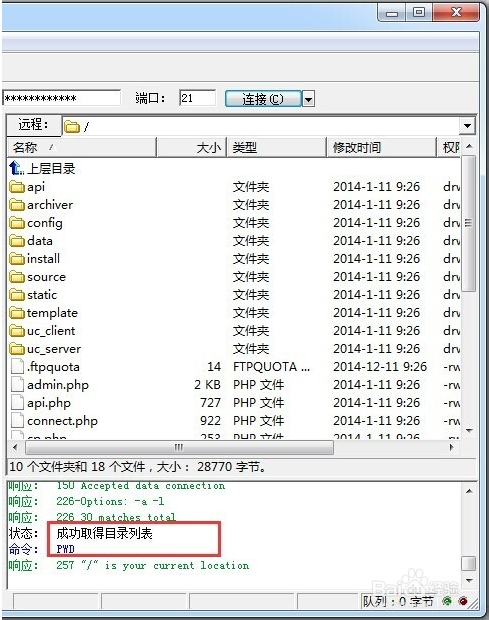The width and height of the screenshot is (489, 620).
Task: Click the admin.php file name
Action: tap(58, 385)
